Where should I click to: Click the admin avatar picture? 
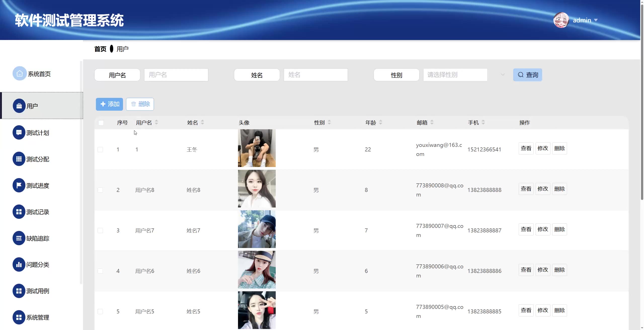(x=561, y=20)
